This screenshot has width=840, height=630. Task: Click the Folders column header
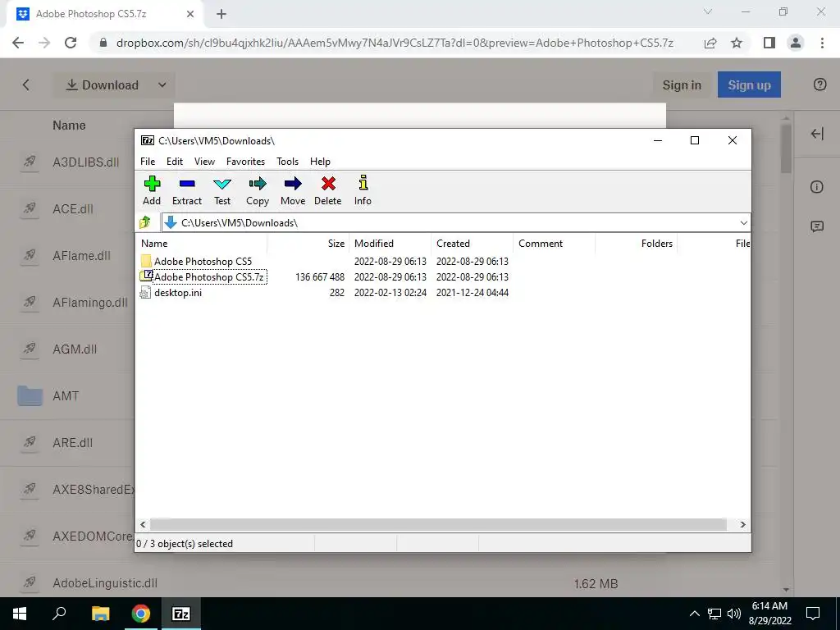[x=636, y=243]
